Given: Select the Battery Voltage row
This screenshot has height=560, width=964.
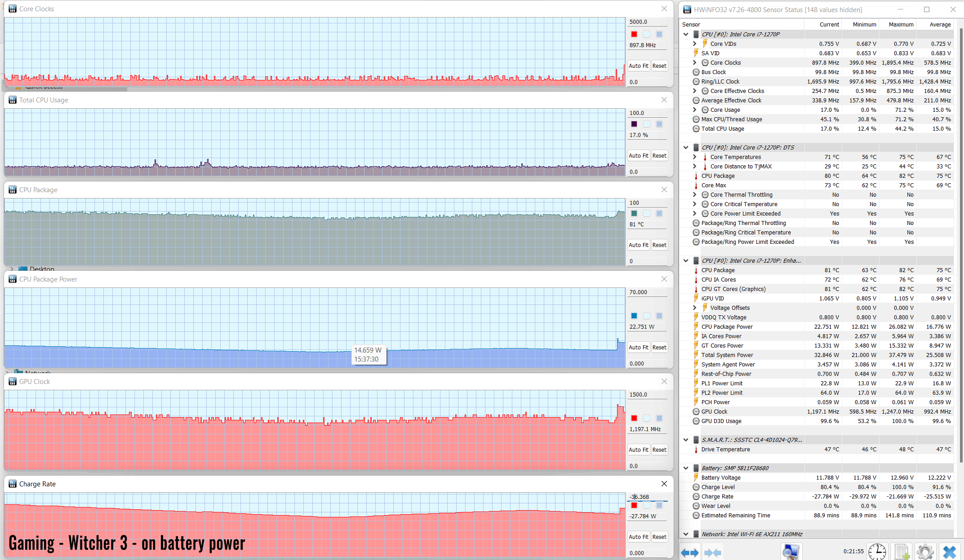Looking at the screenshot, I should (x=817, y=477).
